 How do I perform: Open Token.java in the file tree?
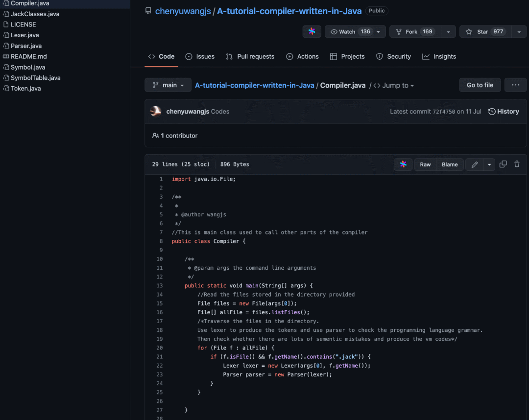25,89
